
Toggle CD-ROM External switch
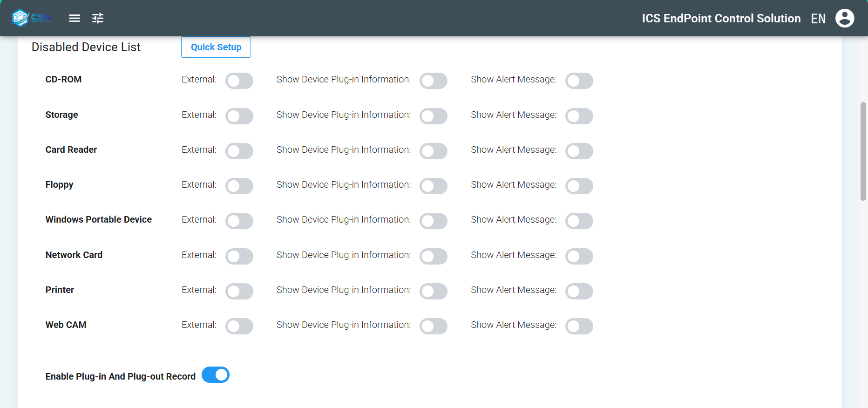pos(239,81)
